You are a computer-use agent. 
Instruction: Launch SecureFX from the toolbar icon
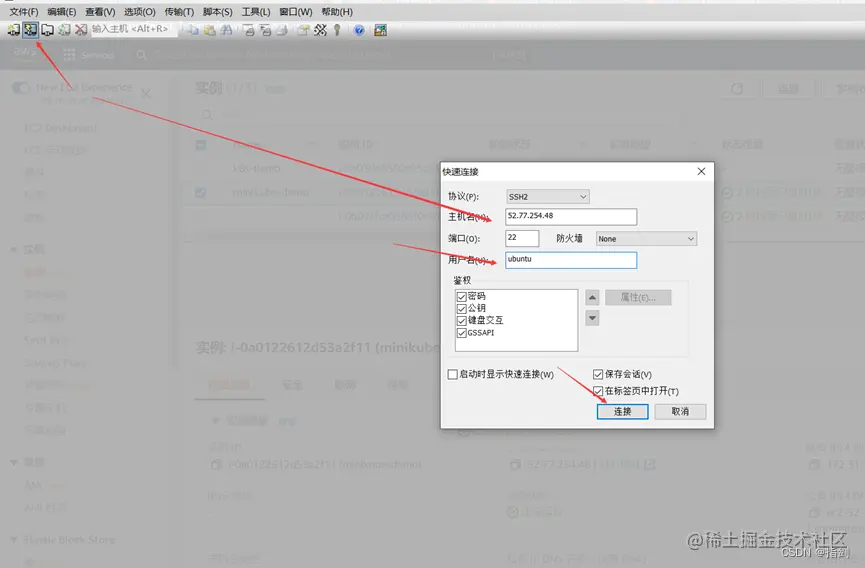381,30
